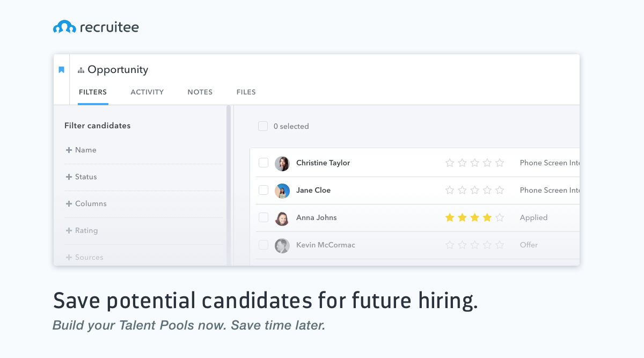Click the filter panel scrollbar
Image resolution: width=644 pixels, height=358 pixels.
(x=229, y=182)
